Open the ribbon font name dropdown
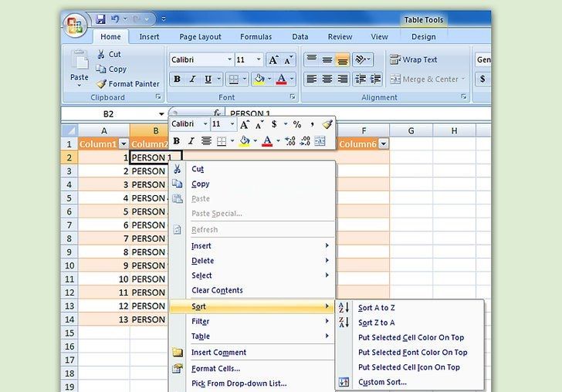 229,59
